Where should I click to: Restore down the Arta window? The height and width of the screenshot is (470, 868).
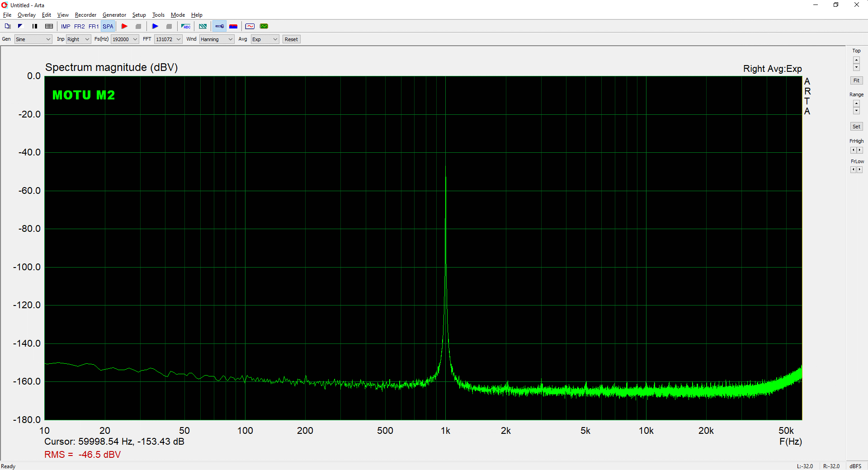836,5
